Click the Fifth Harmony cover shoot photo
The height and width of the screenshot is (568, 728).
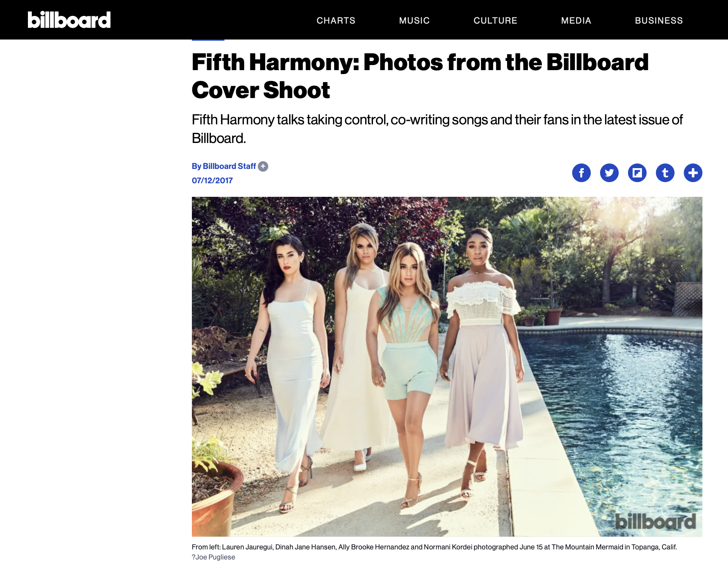[x=447, y=367]
